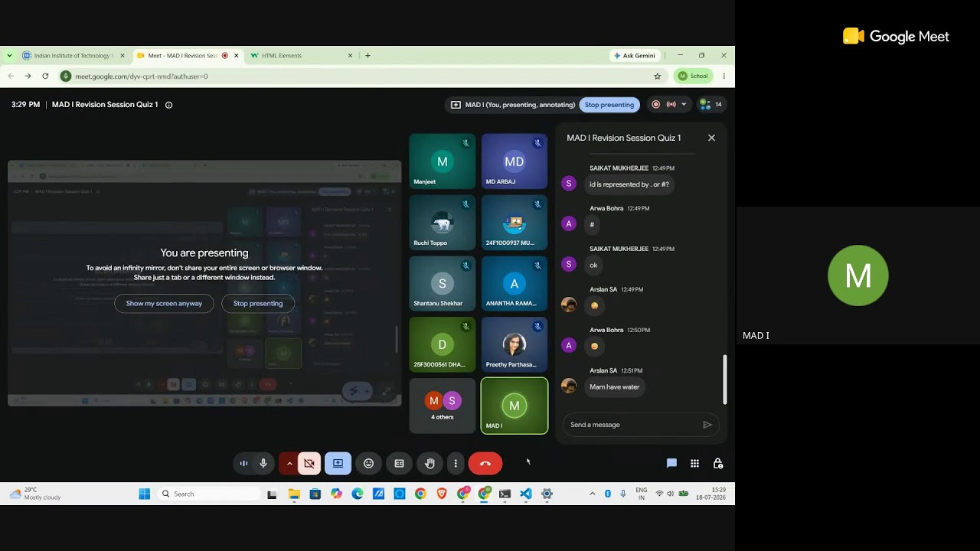Open Brave browser from taskbar
Screen dimensions: 980x551
(442, 494)
